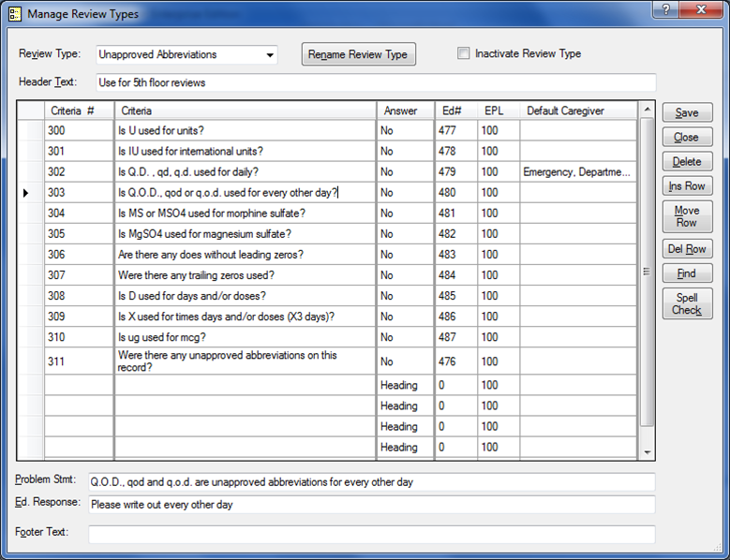
Task: Click Ed# value 477
Action: click(456, 130)
